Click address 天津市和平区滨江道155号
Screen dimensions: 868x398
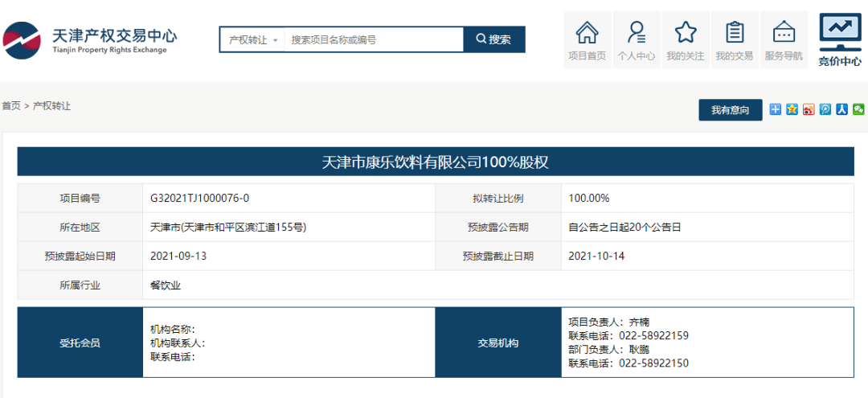click(x=244, y=227)
